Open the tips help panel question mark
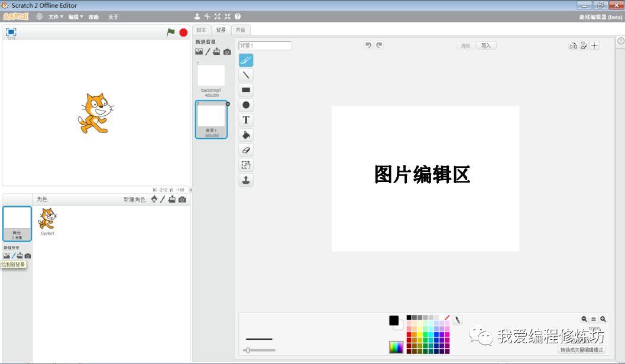Viewport: 625px width, 364px height. click(x=621, y=41)
